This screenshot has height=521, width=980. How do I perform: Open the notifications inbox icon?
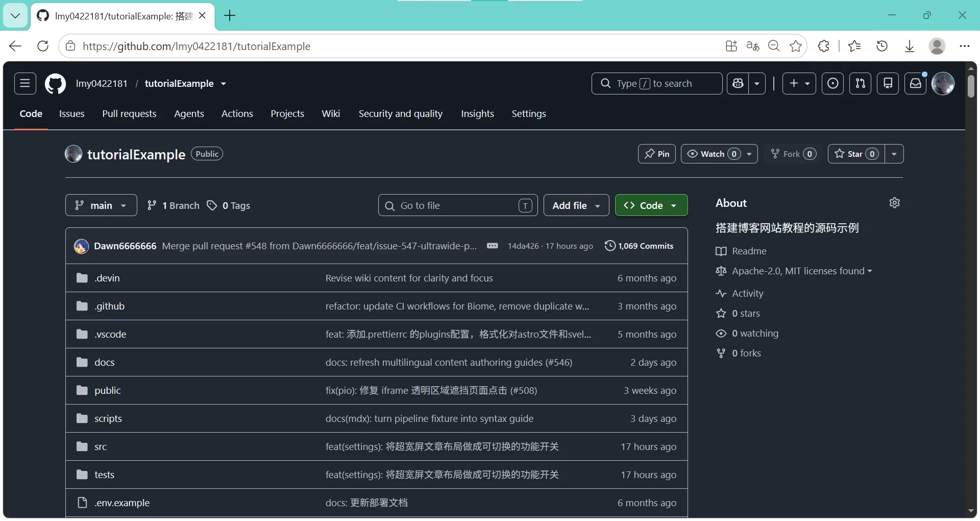pyautogui.click(x=916, y=83)
